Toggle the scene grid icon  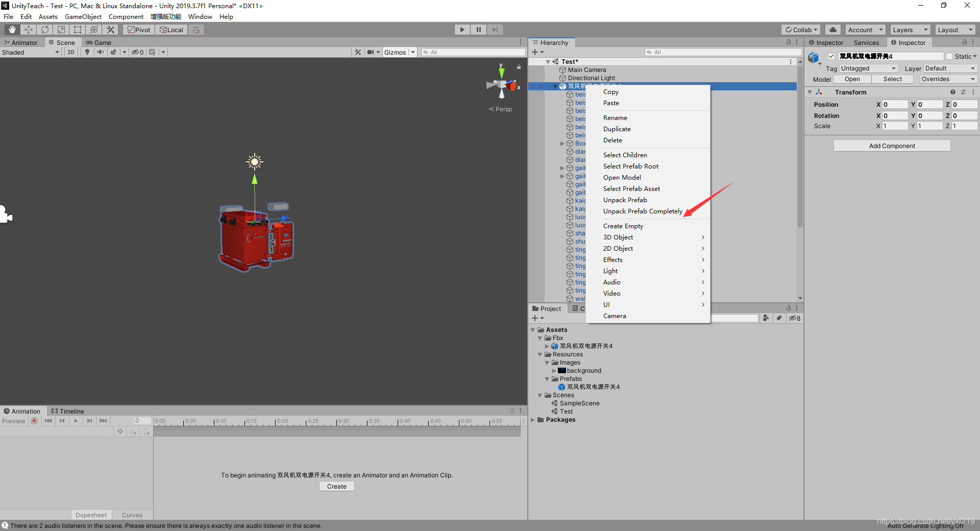point(152,52)
